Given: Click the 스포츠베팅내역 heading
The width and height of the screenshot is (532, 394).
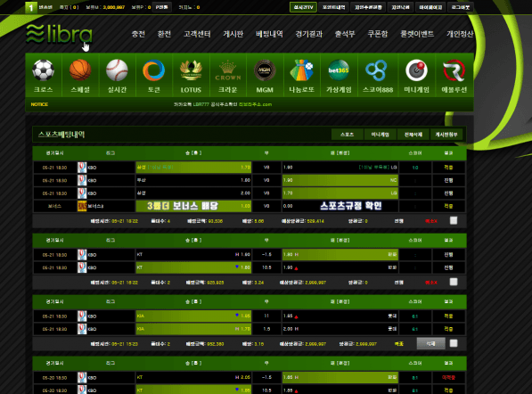Looking at the screenshot, I should pos(61,135).
